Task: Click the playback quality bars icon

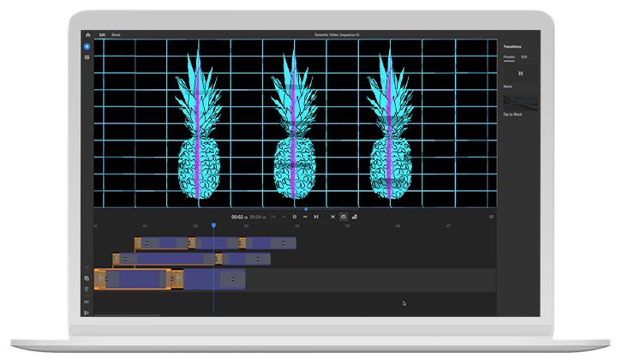Action: pyautogui.click(x=355, y=217)
